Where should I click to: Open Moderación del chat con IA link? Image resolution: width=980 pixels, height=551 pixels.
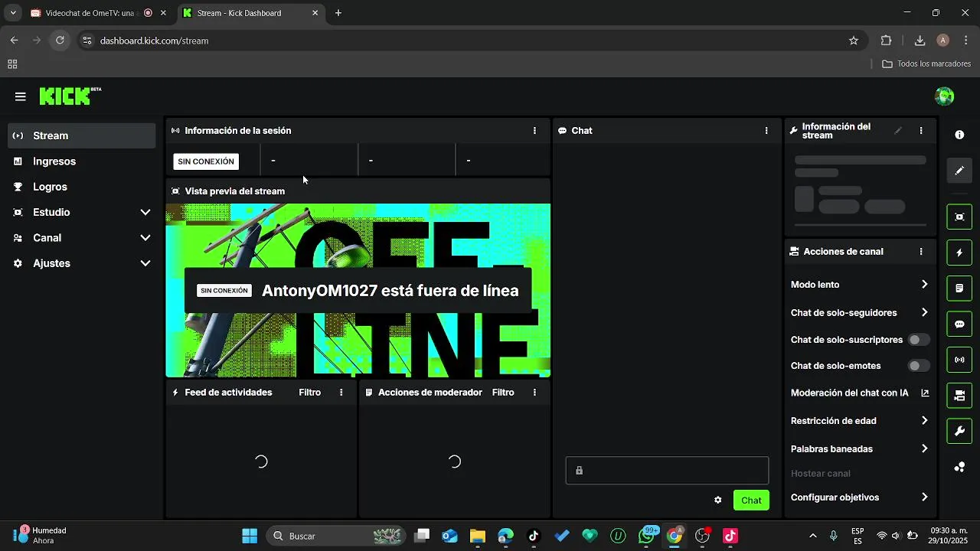coord(860,393)
